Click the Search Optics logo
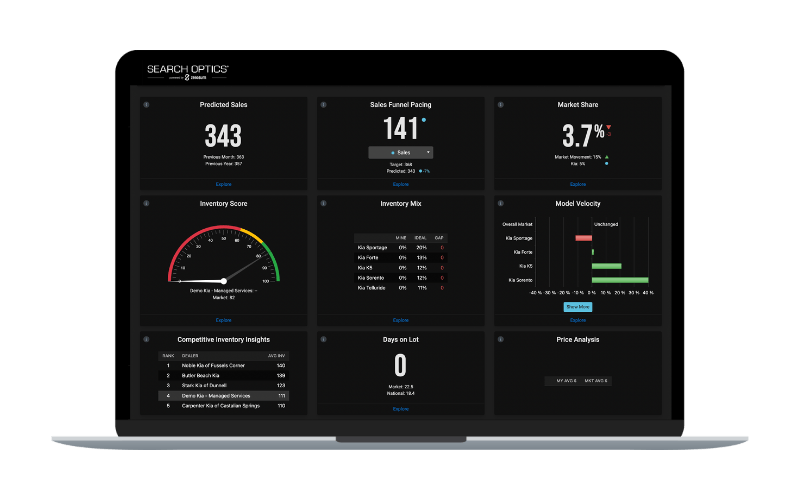This screenshot has width=800, height=500. tap(188, 72)
